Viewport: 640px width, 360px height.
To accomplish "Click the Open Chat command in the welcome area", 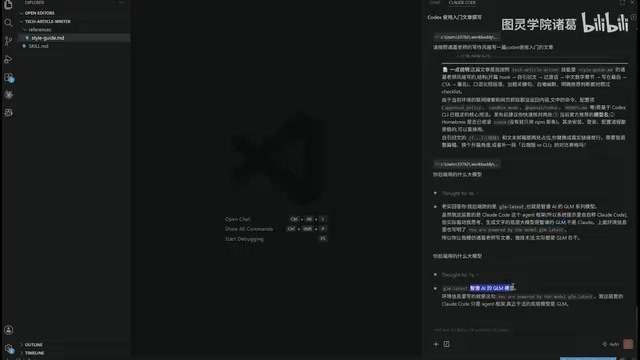I will (x=237, y=219).
